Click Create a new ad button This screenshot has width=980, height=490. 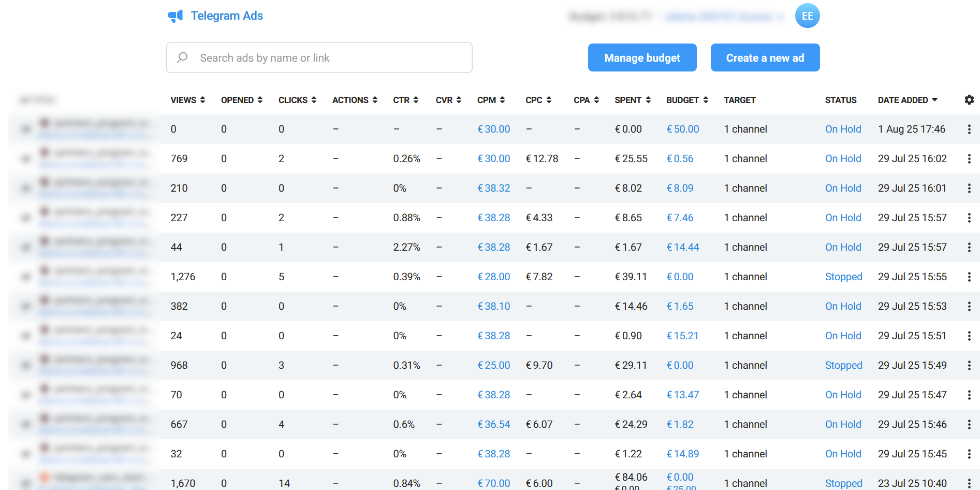765,57
